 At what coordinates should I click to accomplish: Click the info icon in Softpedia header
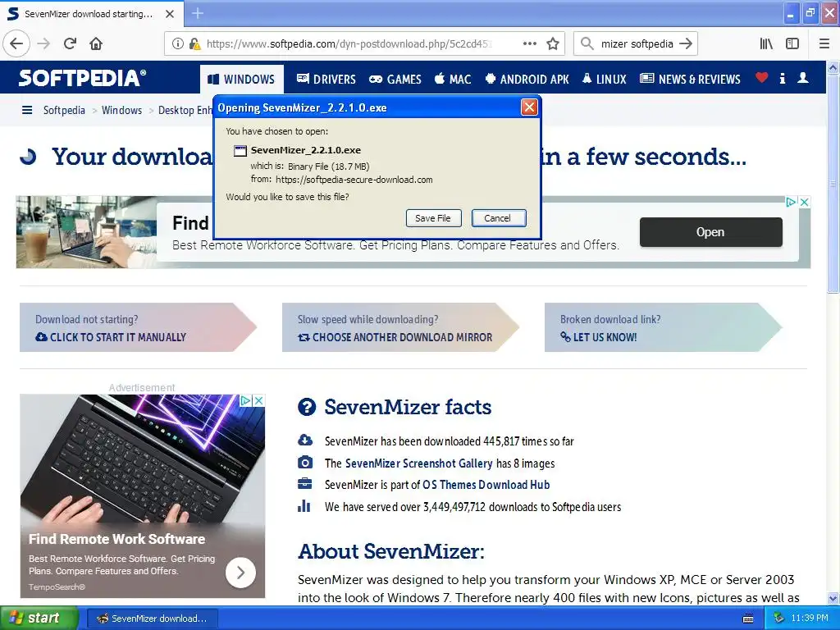click(782, 78)
